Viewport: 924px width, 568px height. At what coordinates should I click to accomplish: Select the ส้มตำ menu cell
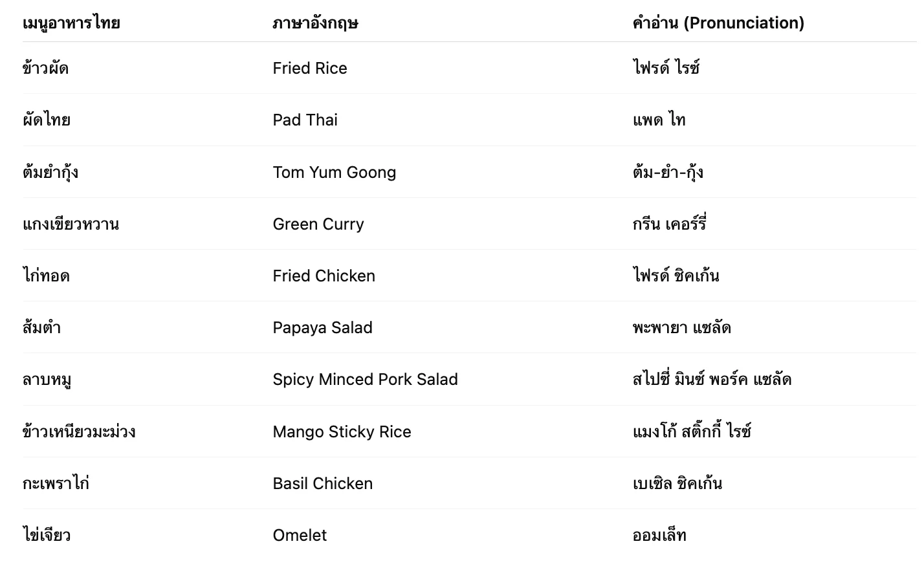coord(42,328)
